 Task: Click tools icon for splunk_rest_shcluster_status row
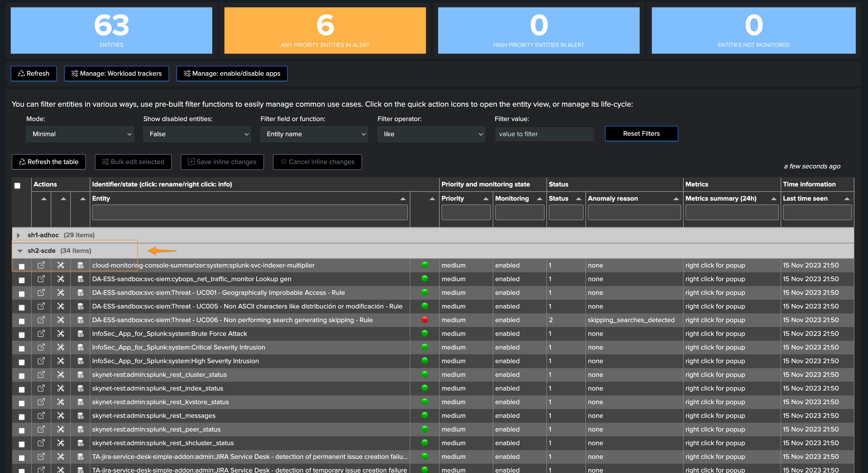[61, 443]
